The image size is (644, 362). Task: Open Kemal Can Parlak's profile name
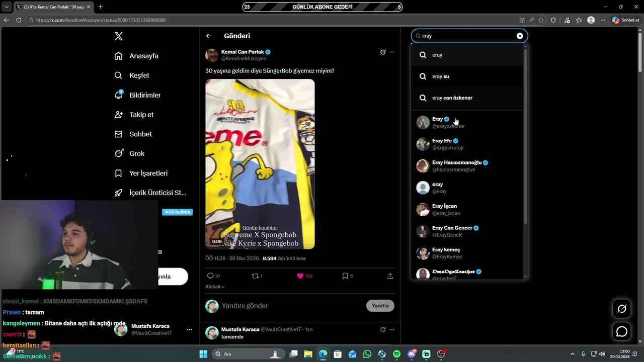(243, 52)
